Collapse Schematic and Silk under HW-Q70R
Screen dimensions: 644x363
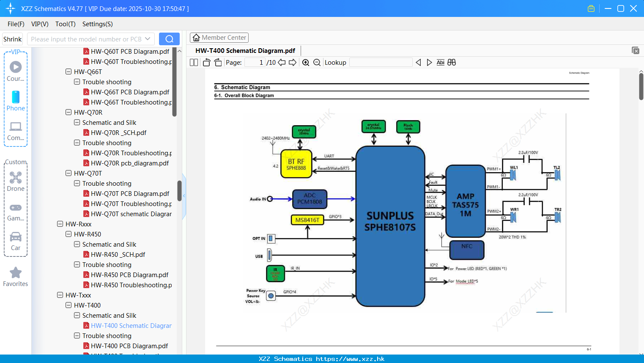point(77,122)
